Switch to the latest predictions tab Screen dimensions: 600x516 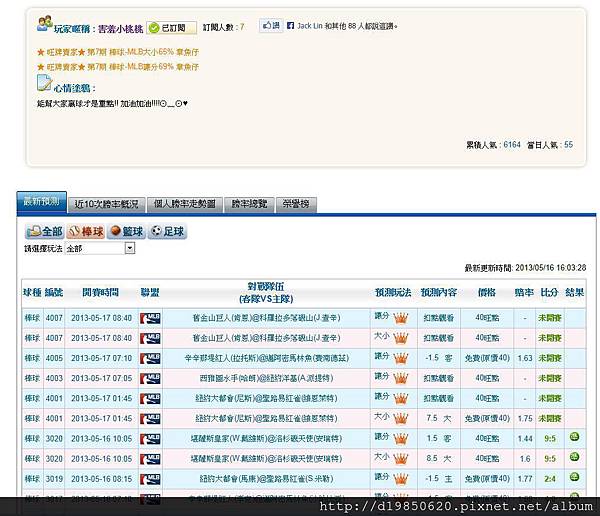[42, 202]
